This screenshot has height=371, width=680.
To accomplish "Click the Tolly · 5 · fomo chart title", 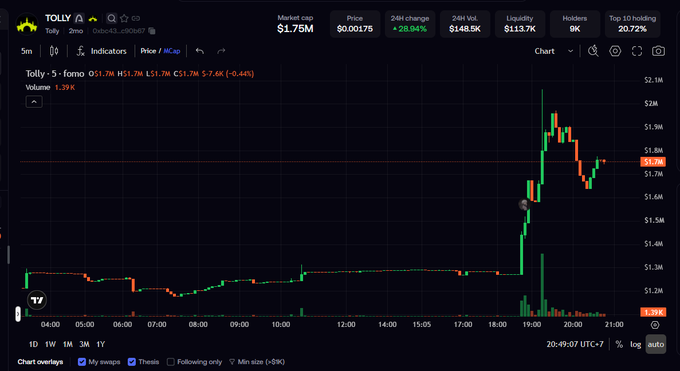I will click(55, 74).
